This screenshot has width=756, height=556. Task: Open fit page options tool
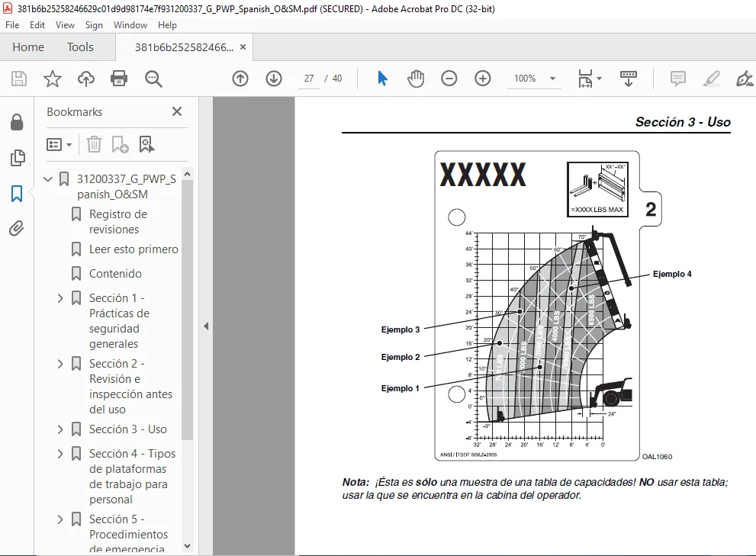(x=585, y=78)
